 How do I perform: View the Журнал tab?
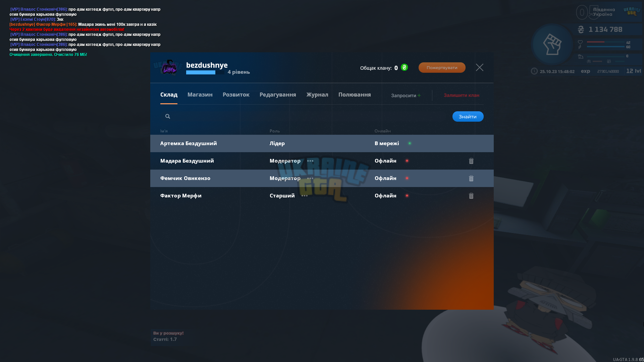click(x=317, y=95)
